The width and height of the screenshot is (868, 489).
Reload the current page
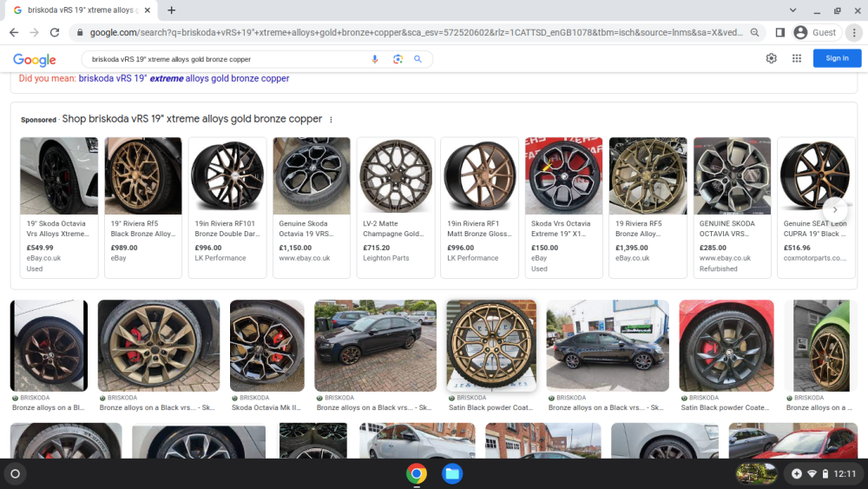(54, 33)
